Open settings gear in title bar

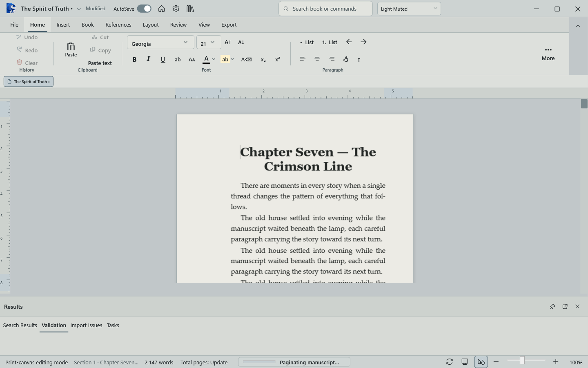click(x=176, y=9)
